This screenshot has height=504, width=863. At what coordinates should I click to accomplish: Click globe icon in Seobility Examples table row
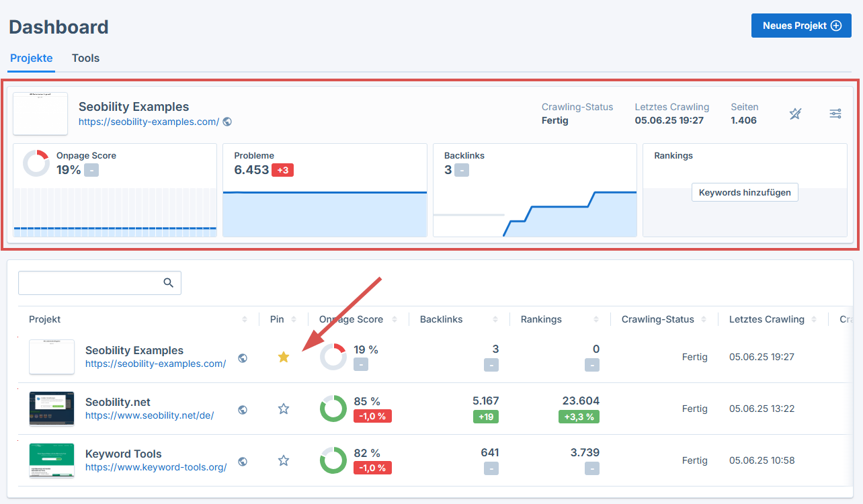243,358
